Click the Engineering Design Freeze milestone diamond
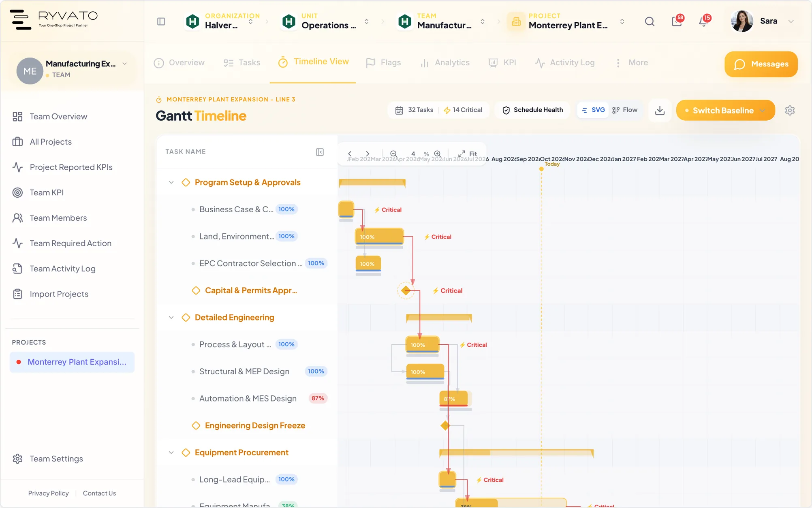Viewport: 812px width, 508px height. (445, 426)
